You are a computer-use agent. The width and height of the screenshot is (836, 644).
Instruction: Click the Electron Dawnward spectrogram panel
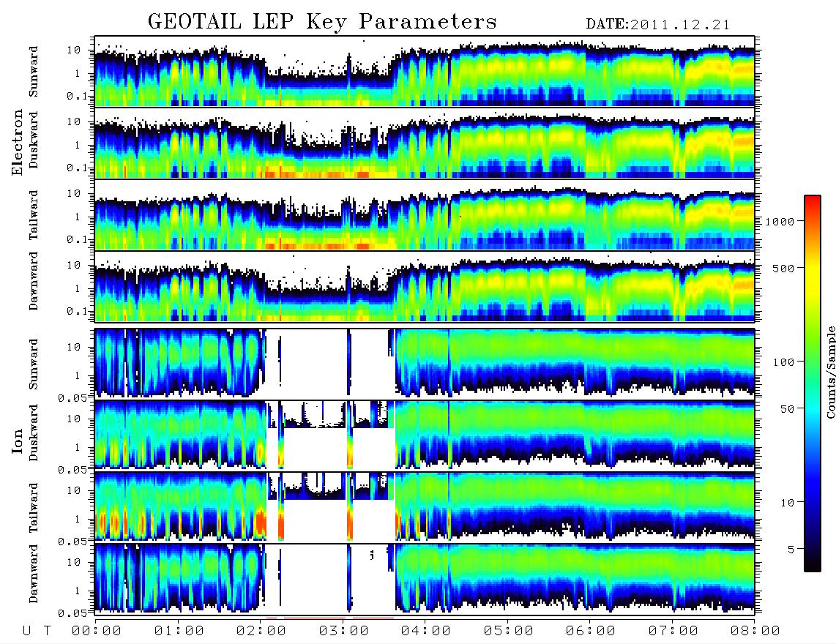click(x=425, y=286)
